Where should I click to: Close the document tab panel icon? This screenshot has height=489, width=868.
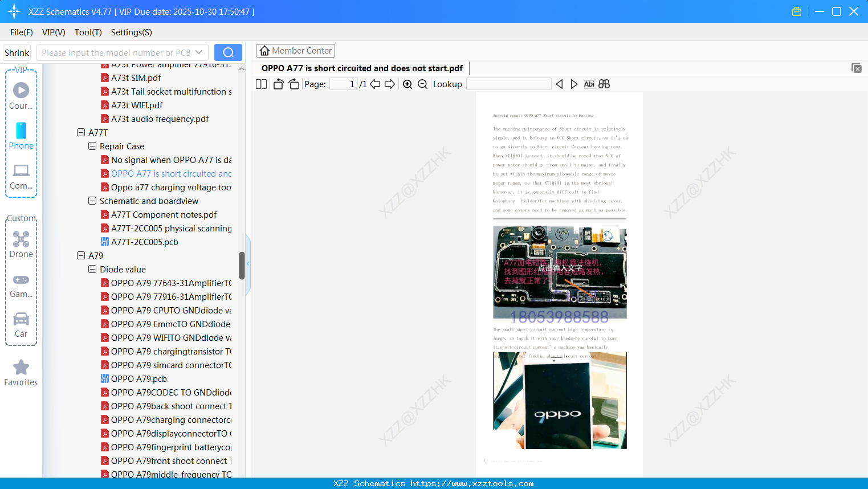(x=857, y=68)
